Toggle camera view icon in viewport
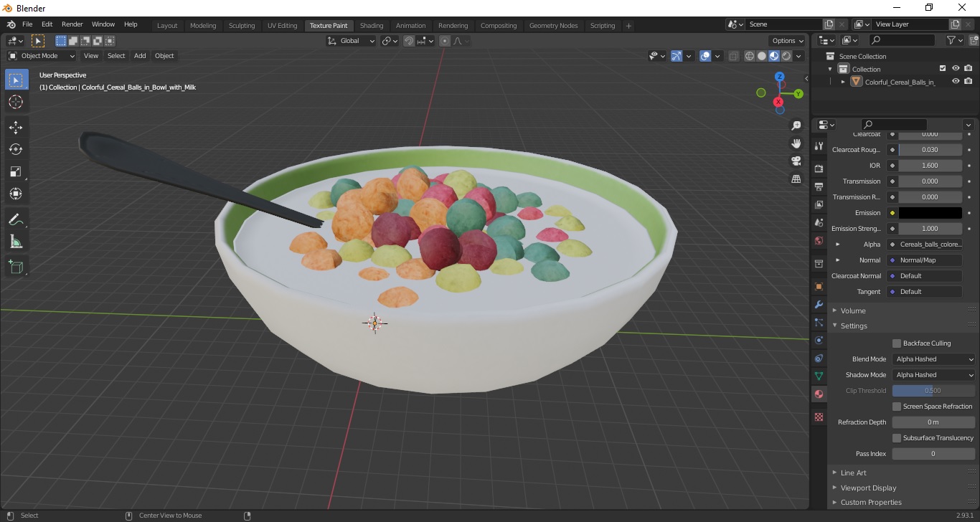The height and width of the screenshot is (522, 980). [x=796, y=161]
